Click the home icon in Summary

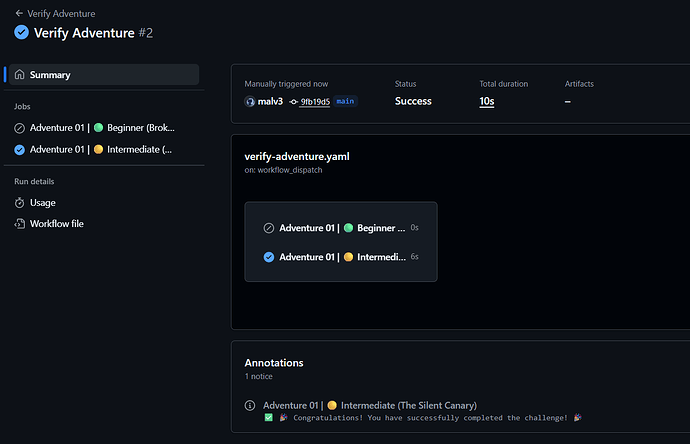19,74
